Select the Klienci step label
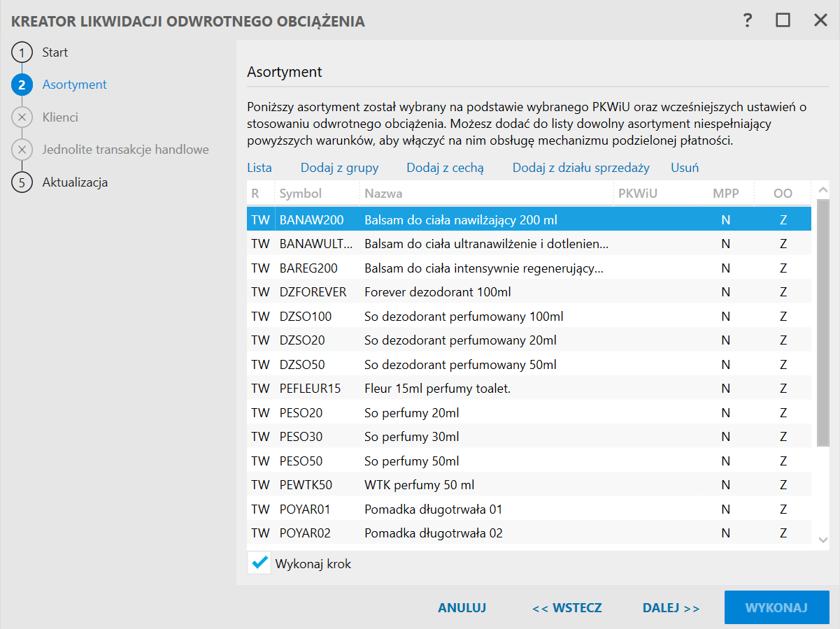The height and width of the screenshot is (629, 840). coord(60,117)
